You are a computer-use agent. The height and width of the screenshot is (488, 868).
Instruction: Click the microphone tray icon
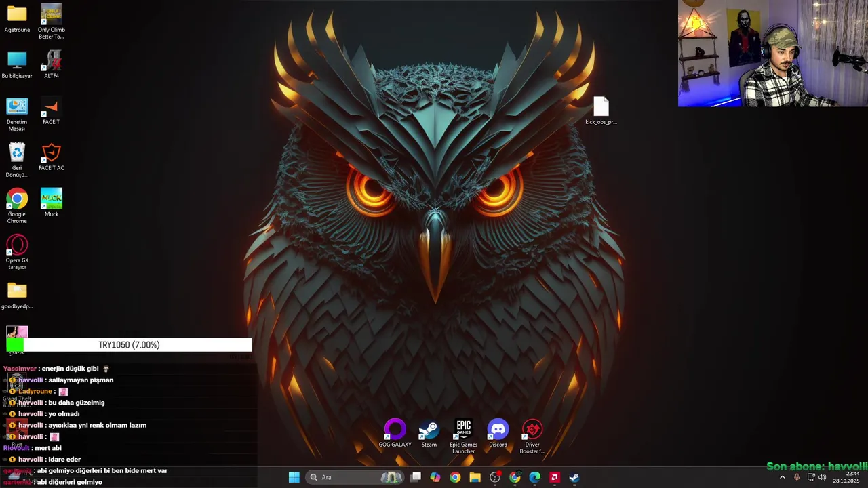pos(797,477)
